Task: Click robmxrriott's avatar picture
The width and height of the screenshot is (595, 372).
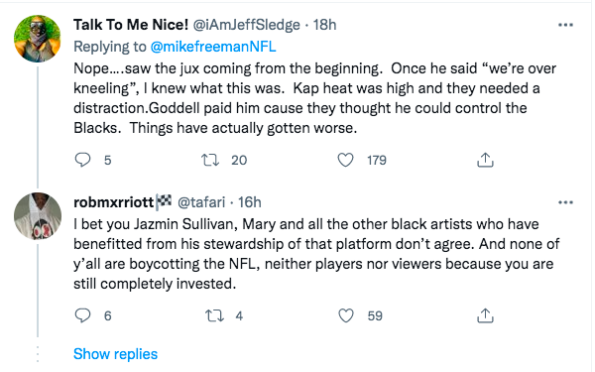Action: [x=37, y=216]
